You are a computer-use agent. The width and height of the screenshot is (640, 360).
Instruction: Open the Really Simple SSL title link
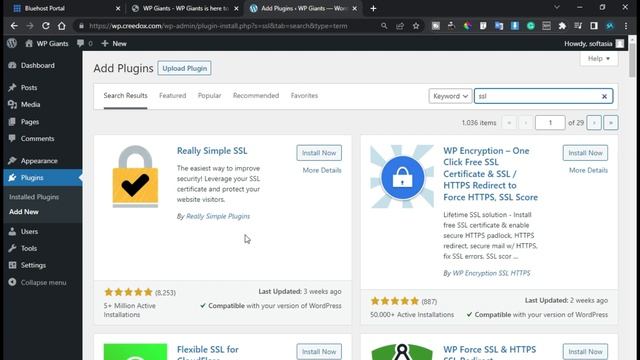click(x=212, y=151)
